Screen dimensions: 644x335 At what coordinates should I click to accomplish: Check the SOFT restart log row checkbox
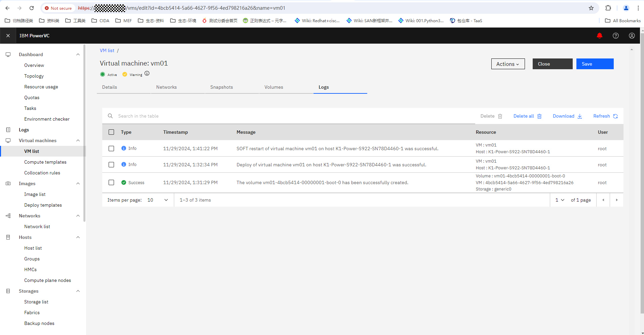[111, 149]
